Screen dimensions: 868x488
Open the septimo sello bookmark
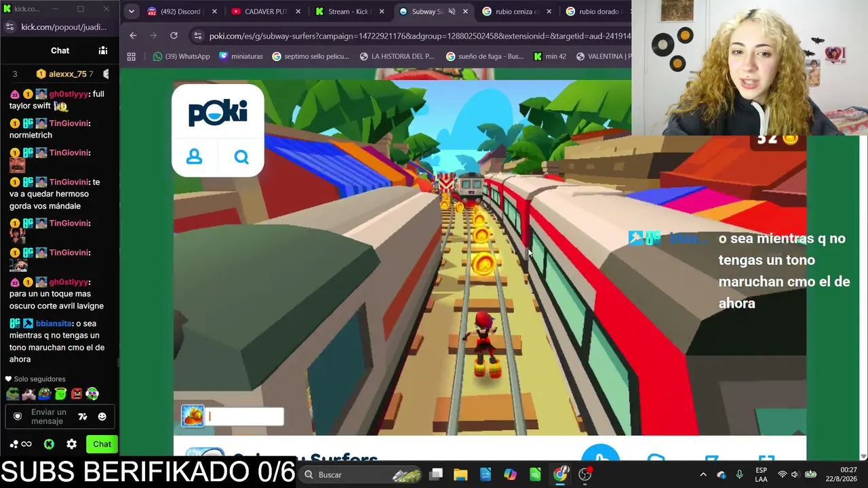311,56
